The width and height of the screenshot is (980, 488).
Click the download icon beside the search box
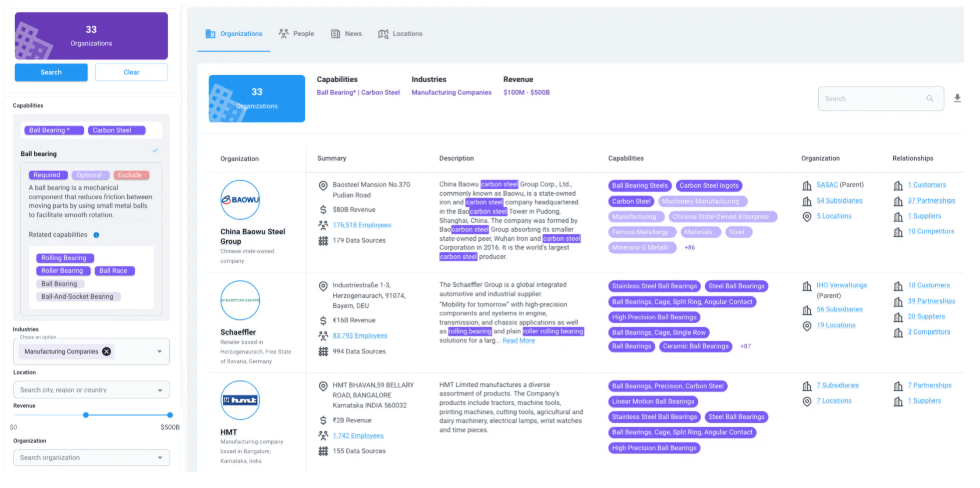click(x=957, y=98)
